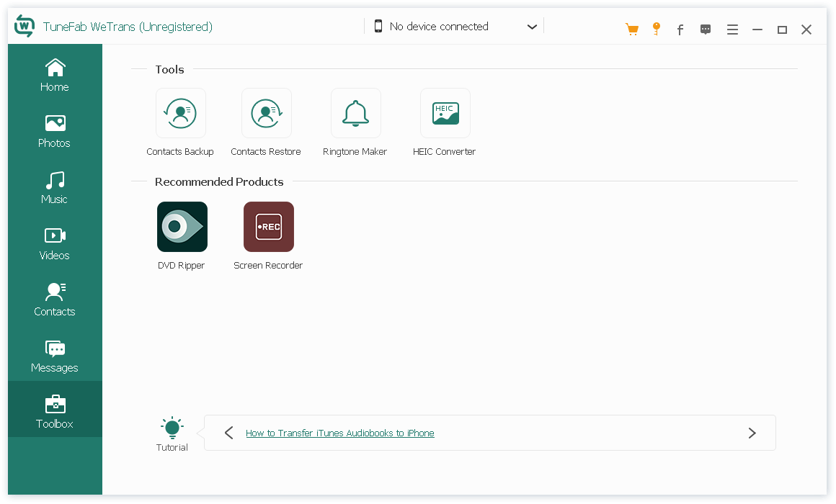Viewport: 836px width, 504px height.
Task: Minimize the TuneFab WeTrans window
Action: pyautogui.click(x=757, y=30)
